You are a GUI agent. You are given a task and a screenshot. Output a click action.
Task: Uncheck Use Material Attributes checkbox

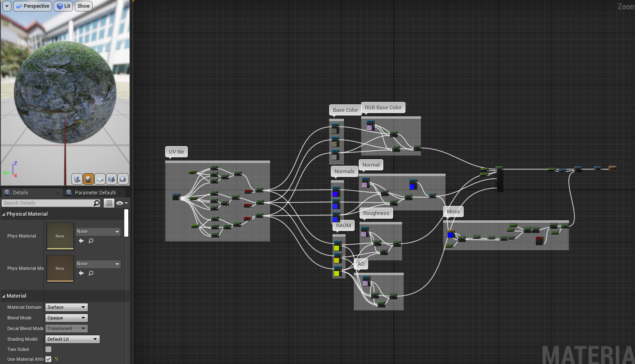pyautogui.click(x=48, y=359)
